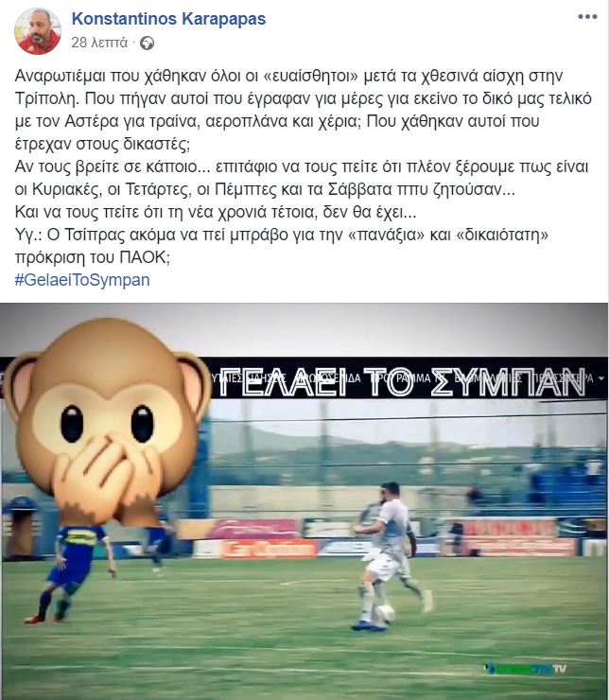The width and height of the screenshot is (609, 700).
Task: Open Konstantinos Karapapas profile picture
Action: pos(38,31)
